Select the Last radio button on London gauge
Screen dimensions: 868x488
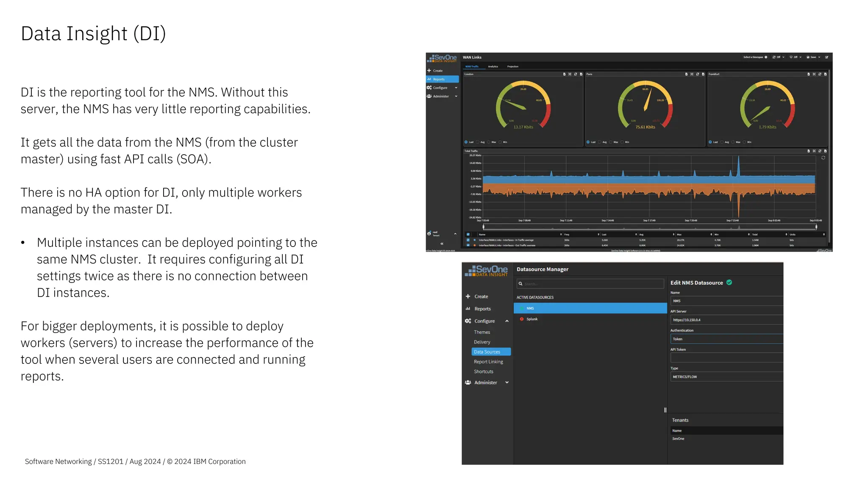466,142
